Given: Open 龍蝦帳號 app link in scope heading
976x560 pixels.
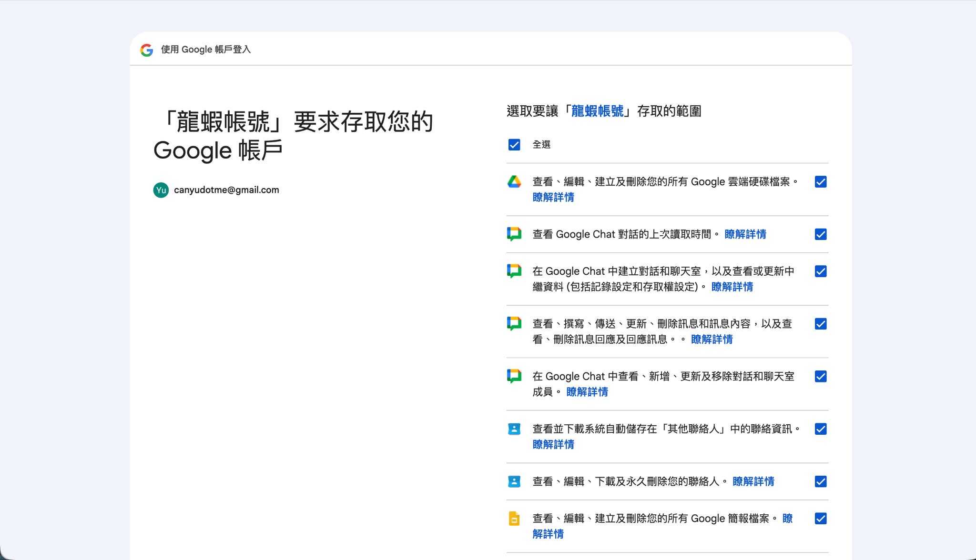Looking at the screenshot, I should 597,111.
